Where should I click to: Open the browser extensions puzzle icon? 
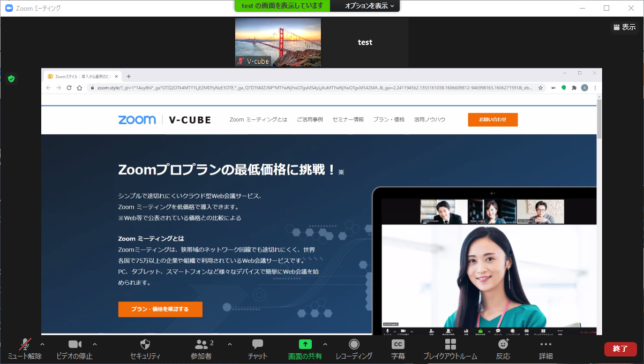574,88
